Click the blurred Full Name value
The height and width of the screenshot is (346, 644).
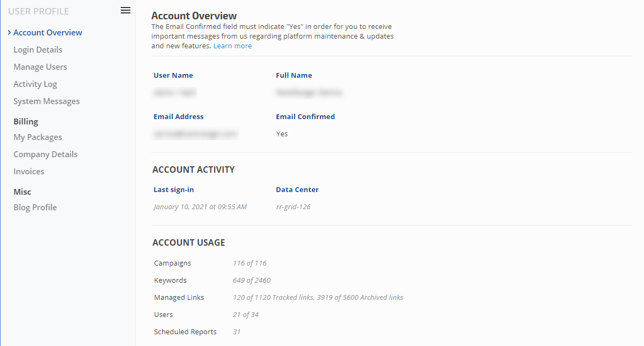tap(309, 93)
